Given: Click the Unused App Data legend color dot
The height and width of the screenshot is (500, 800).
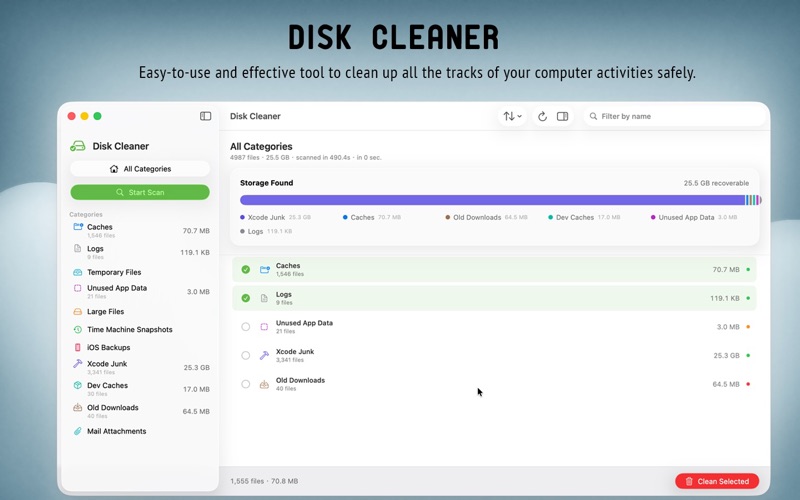Looking at the screenshot, I should 653,217.
